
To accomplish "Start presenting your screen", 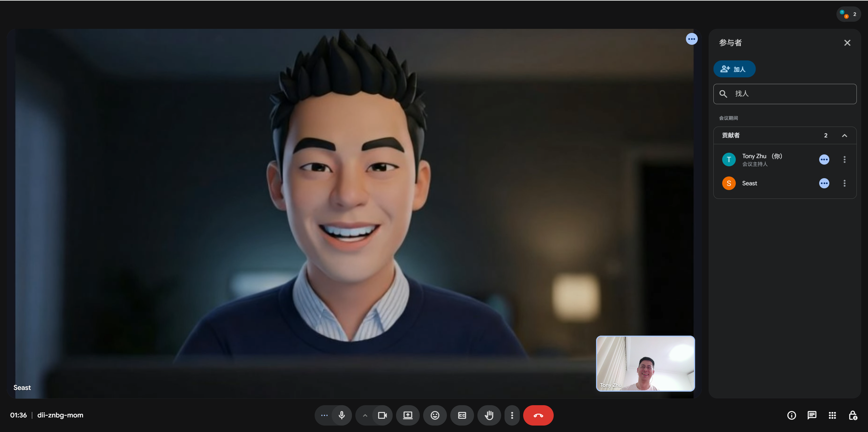I will (x=408, y=415).
